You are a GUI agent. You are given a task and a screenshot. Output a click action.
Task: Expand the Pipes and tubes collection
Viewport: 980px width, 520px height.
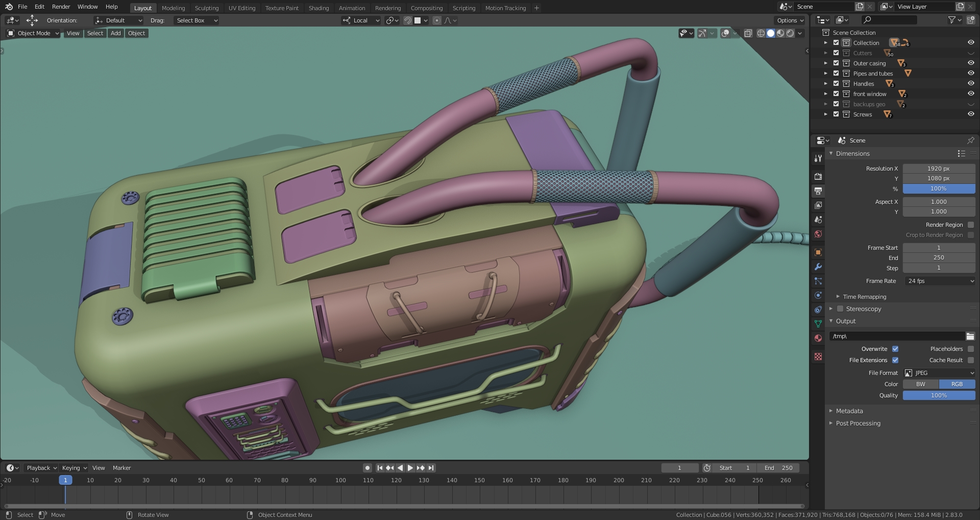(826, 73)
